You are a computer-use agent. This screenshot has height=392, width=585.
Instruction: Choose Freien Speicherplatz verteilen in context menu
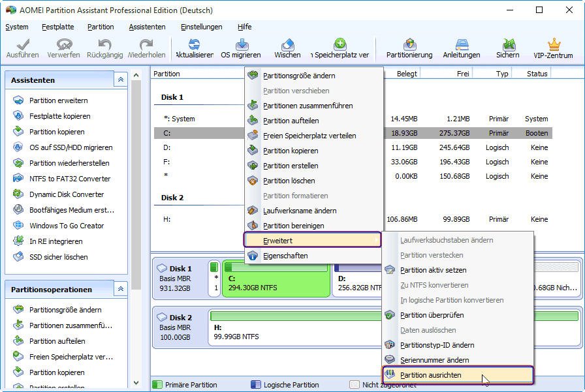pos(314,136)
